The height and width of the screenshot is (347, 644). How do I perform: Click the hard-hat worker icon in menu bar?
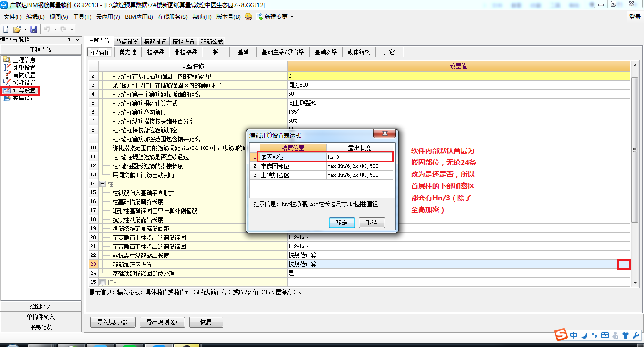[248, 17]
